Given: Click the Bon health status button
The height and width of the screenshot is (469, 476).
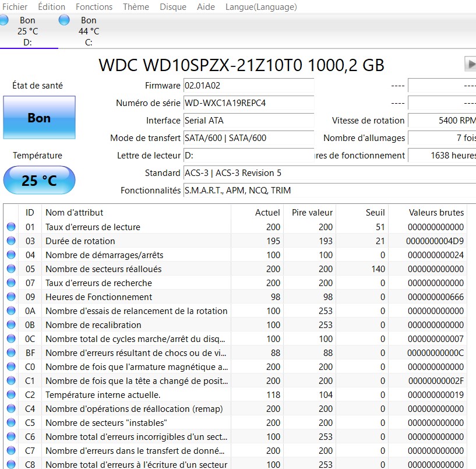Looking at the screenshot, I should tap(39, 118).
